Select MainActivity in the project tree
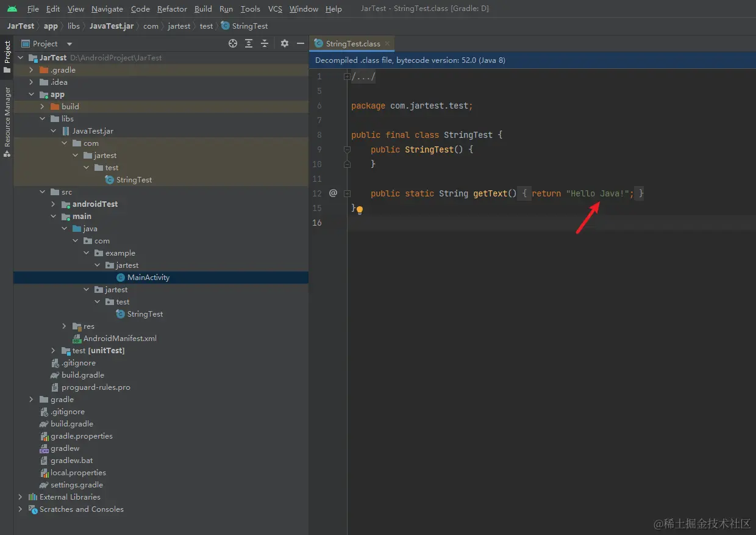The width and height of the screenshot is (756, 535). (x=148, y=277)
